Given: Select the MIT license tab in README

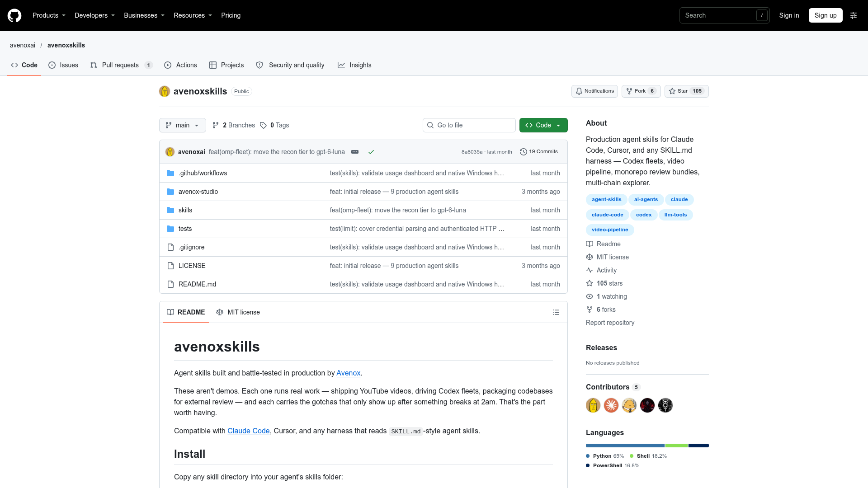Looking at the screenshot, I should click(238, 312).
